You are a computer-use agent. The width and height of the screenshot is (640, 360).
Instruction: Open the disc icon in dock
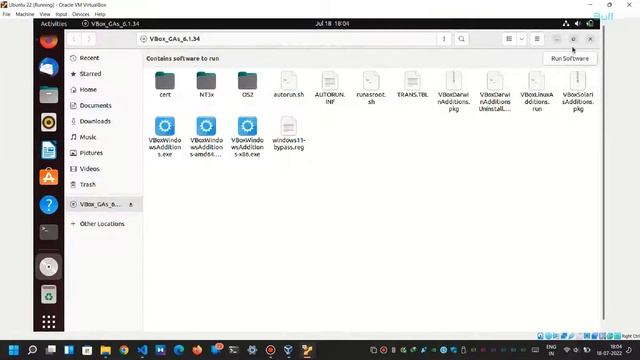[x=49, y=267]
